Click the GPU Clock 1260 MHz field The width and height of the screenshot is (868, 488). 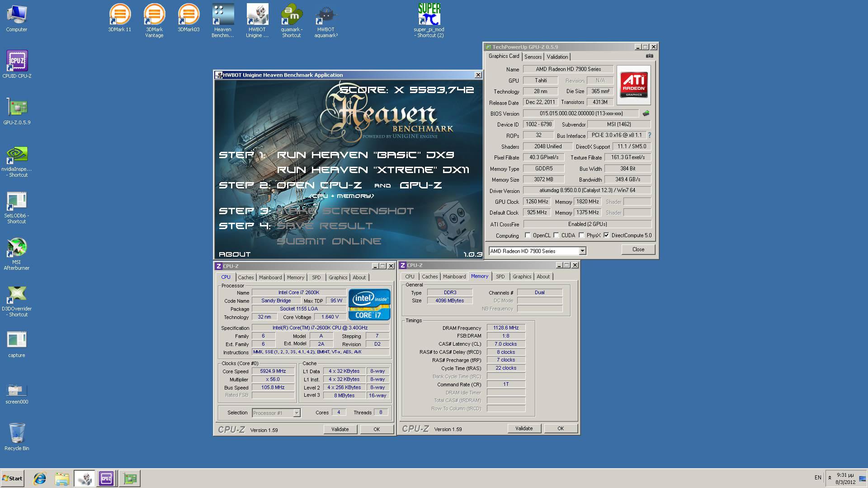[537, 202]
